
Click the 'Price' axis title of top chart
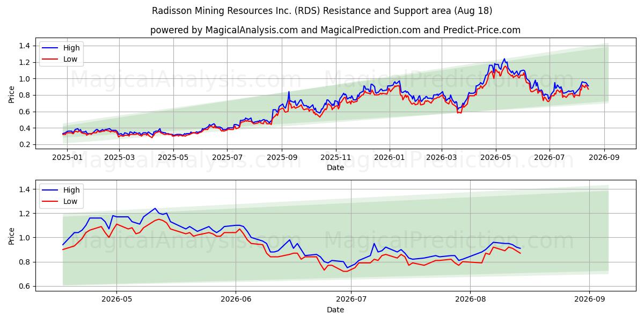pyautogui.click(x=12, y=94)
